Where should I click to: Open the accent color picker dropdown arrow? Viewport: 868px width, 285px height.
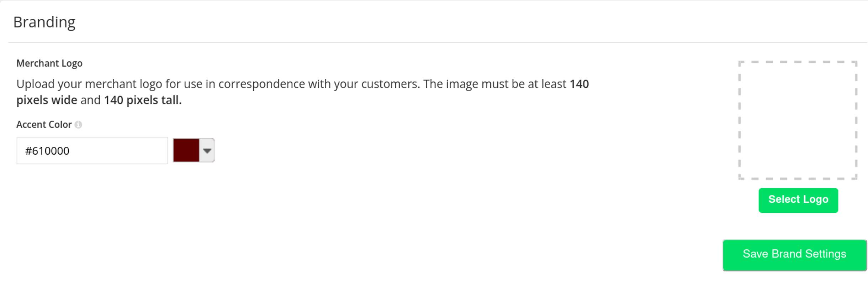(207, 151)
